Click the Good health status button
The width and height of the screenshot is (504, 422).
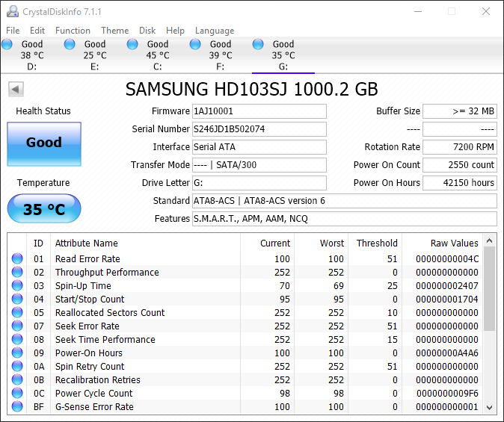pos(44,144)
